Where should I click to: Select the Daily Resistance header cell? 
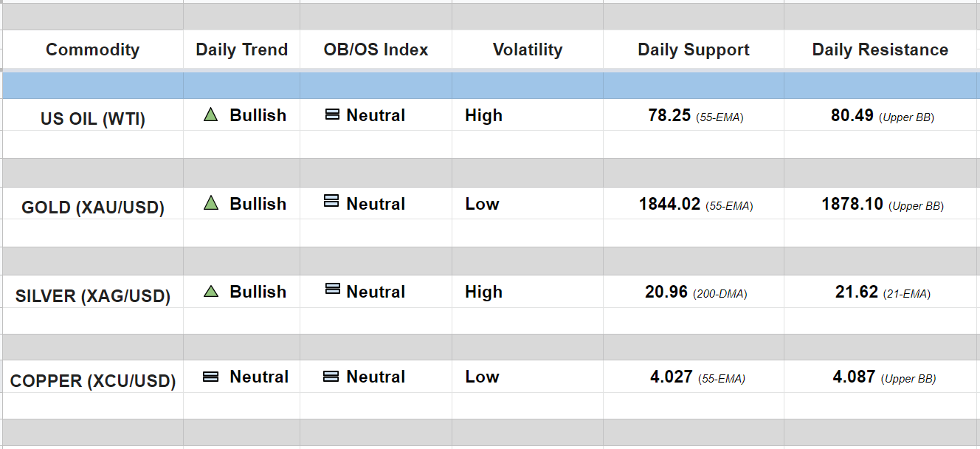[880, 50]
